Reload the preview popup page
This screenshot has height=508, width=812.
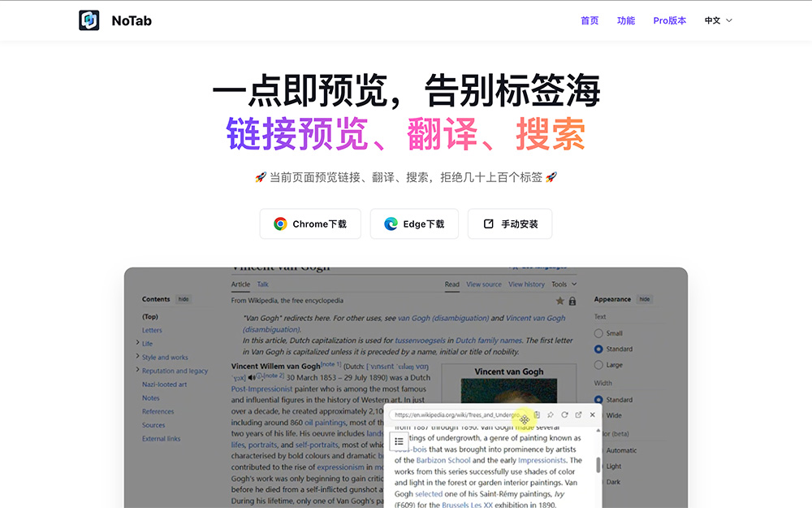pos(564,415)
